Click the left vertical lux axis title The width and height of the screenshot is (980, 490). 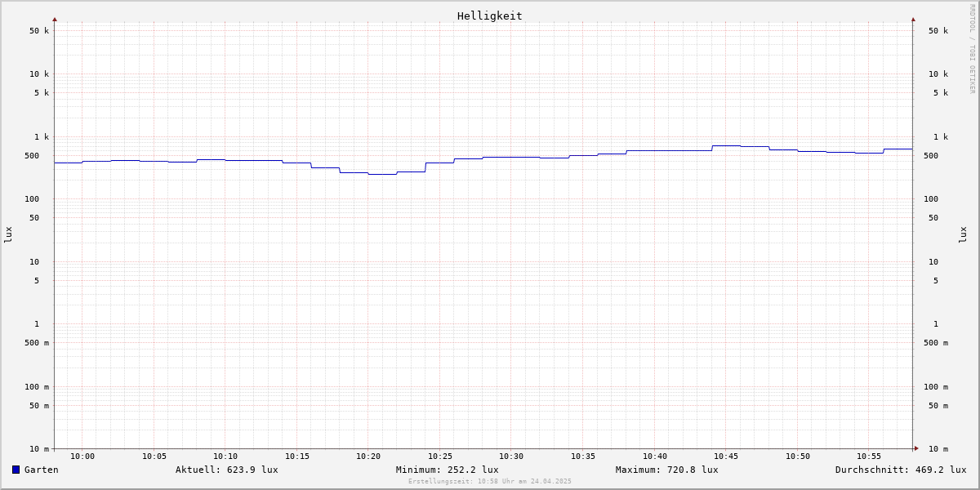point(8,234)
